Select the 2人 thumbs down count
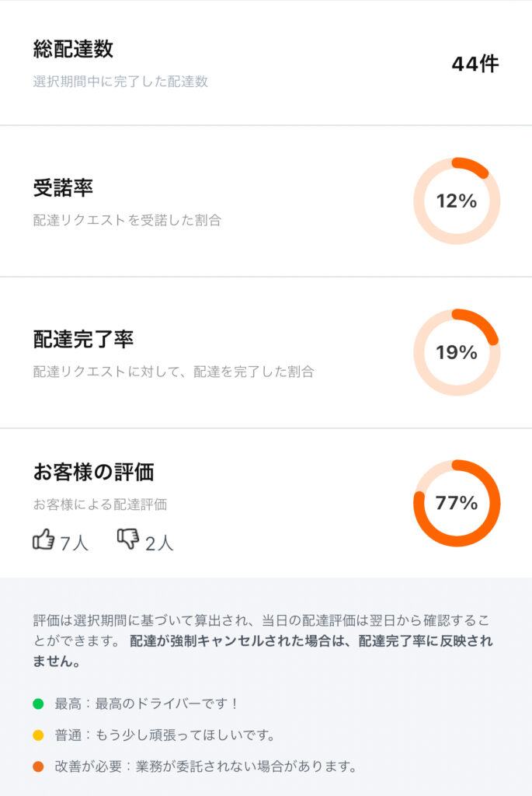Screen dimensions: 532x796 158,540
